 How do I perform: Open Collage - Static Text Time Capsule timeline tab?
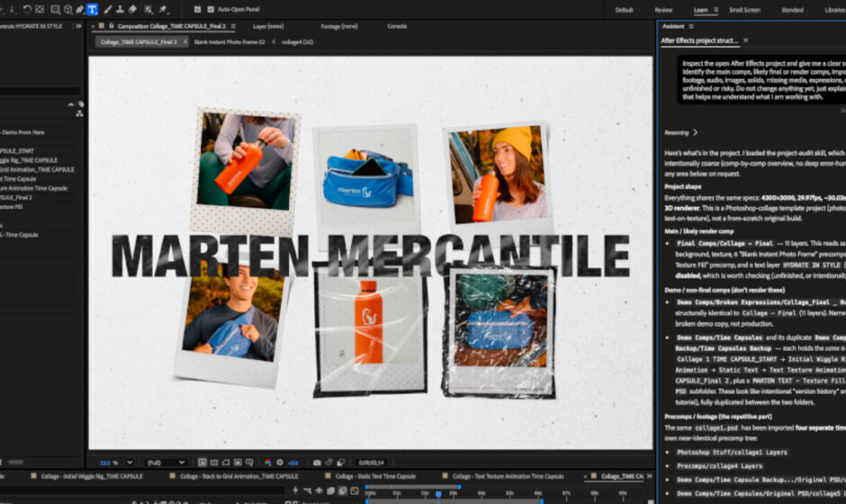coord(375,476)
